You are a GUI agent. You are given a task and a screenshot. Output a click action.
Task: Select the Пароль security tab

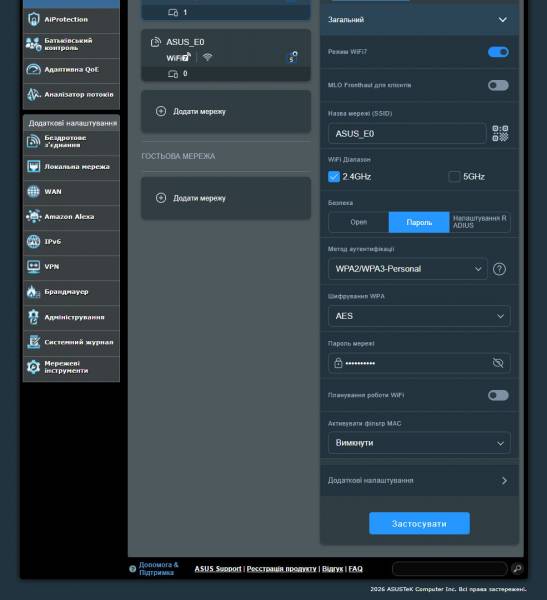coord(419,222)
